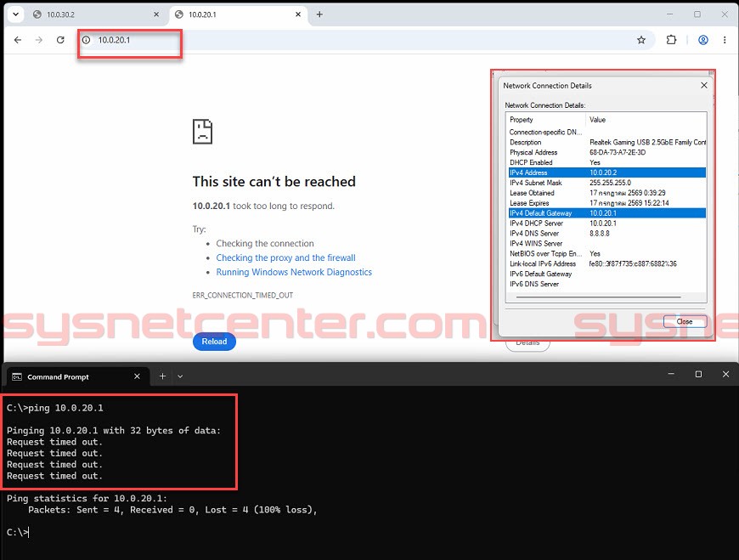Select the Description row
Image resolution: width=739 pixels, height=560 pixels.
[607, 142]
